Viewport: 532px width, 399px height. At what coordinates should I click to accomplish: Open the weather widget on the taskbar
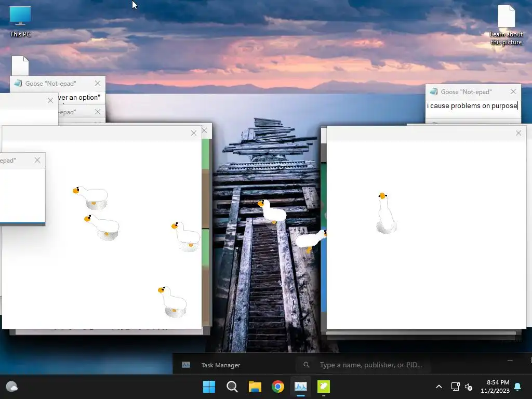pos(12,387)
